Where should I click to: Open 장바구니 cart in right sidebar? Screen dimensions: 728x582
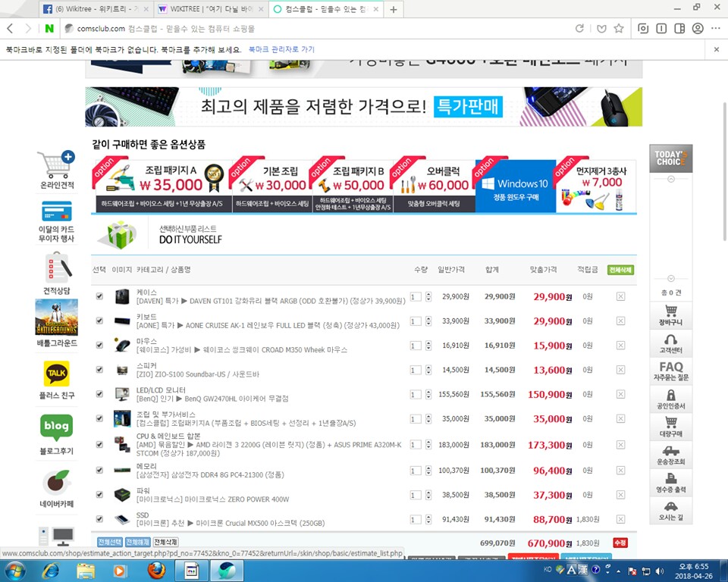(671, 315)
